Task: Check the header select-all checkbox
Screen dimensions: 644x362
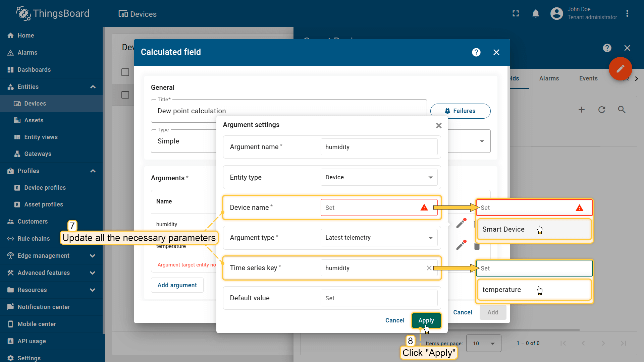Action: coord(125,72)
